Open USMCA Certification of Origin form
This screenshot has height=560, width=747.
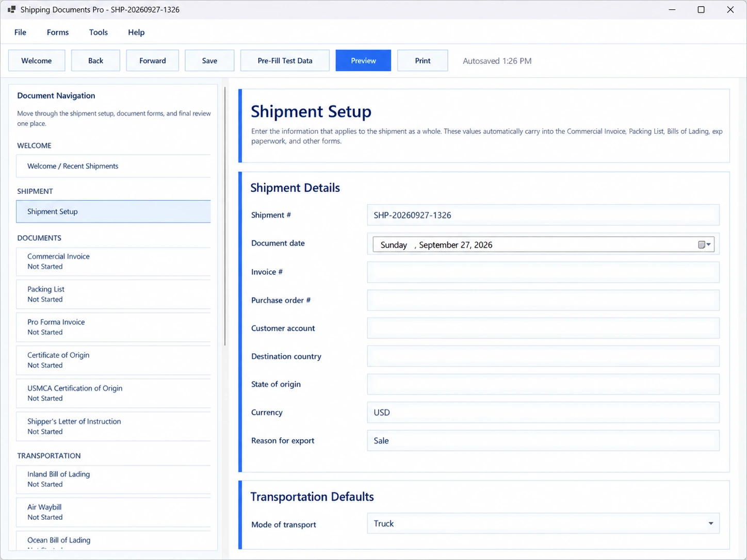[x=113, y=393]
